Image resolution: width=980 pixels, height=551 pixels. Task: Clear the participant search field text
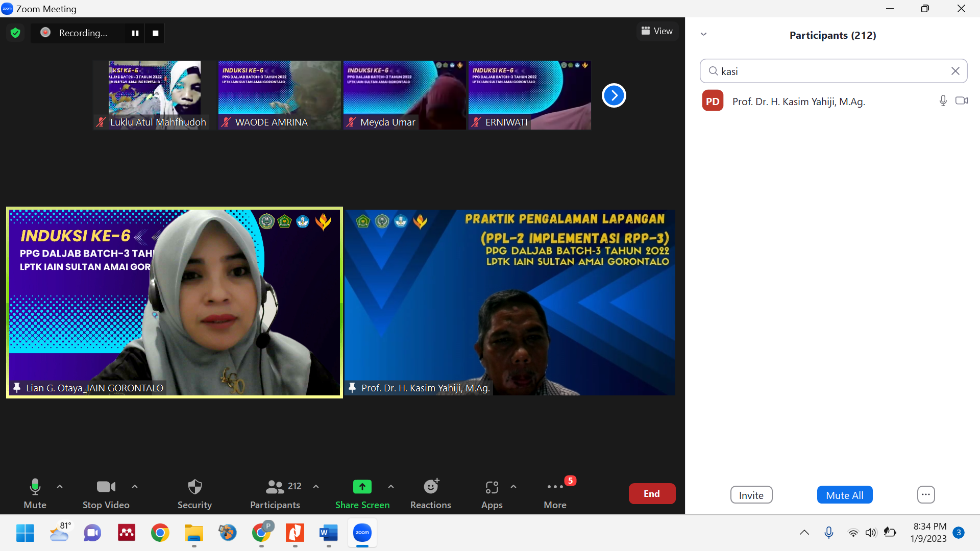[x=955, y=71]
